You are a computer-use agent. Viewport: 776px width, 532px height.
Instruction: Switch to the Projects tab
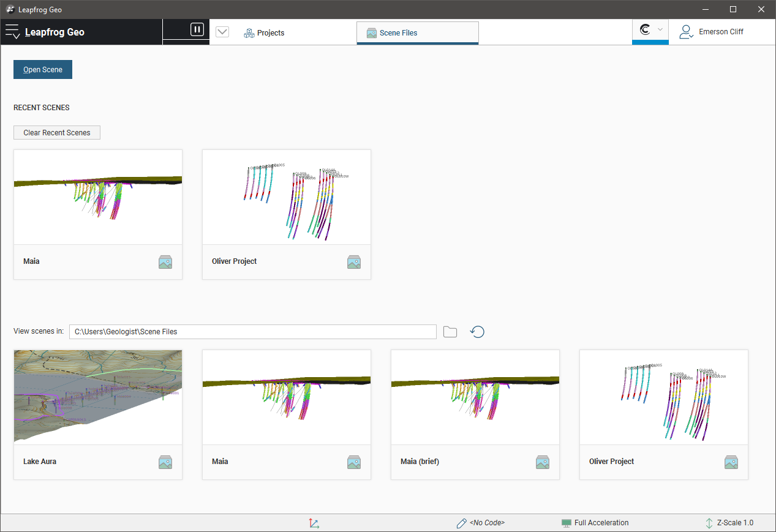[264, 33]
